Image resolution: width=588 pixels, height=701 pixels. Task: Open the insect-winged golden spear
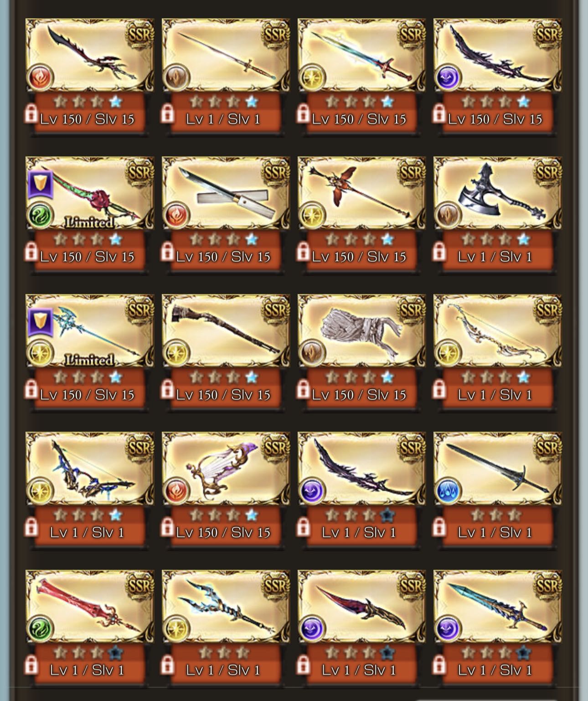point(361,193)
